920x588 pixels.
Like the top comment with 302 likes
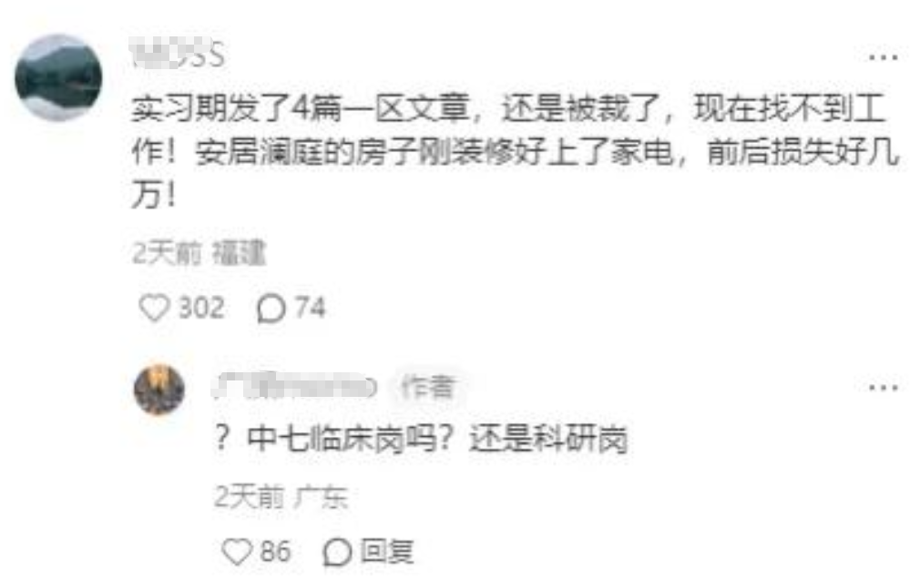(x=154, y=308)
